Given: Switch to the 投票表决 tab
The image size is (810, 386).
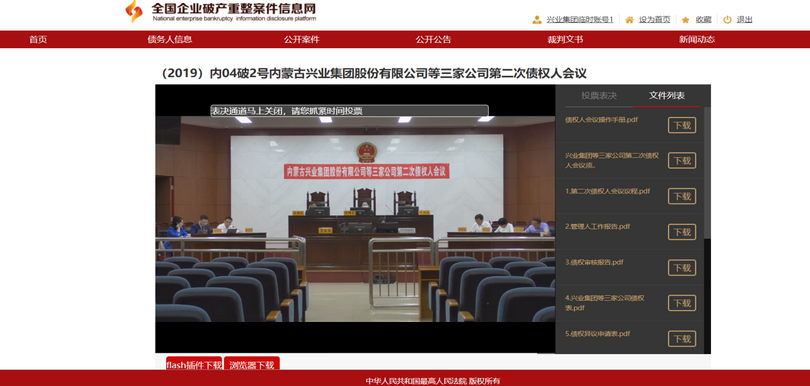Looking at the screenshot, I should (599, 96).
